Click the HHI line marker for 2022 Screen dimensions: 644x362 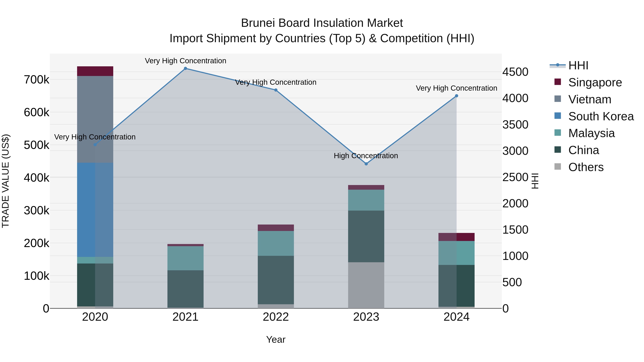[x=276, y=90]
